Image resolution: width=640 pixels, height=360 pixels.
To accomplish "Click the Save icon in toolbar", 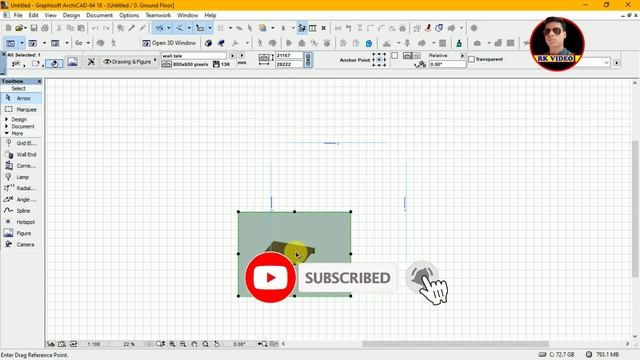I will click(x=34, y=28).
